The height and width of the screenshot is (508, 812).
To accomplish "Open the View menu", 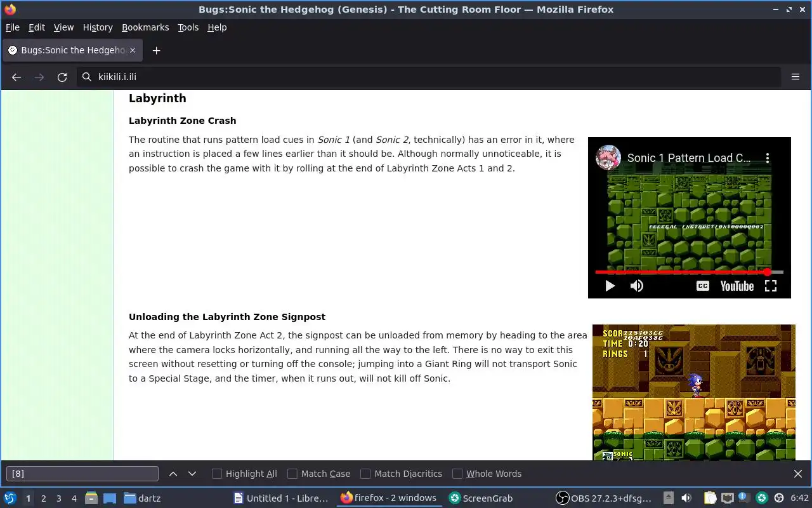I will tap(63, 27).
